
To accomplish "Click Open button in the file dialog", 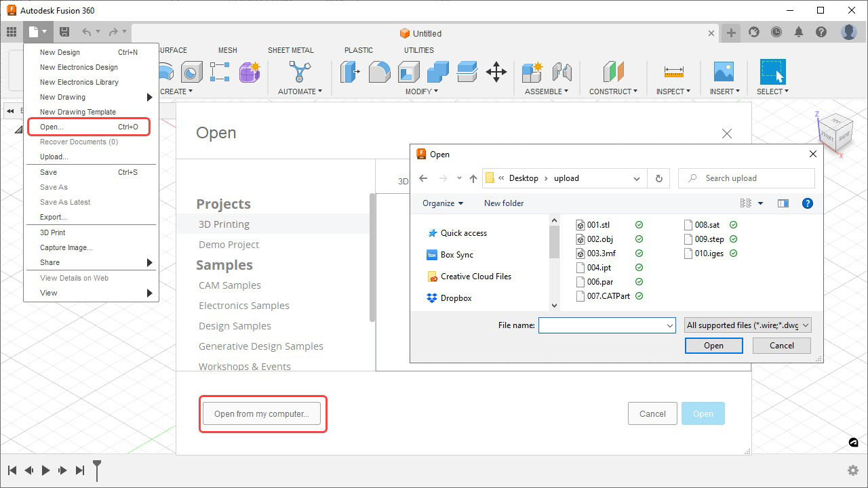I will click(713, 345).
